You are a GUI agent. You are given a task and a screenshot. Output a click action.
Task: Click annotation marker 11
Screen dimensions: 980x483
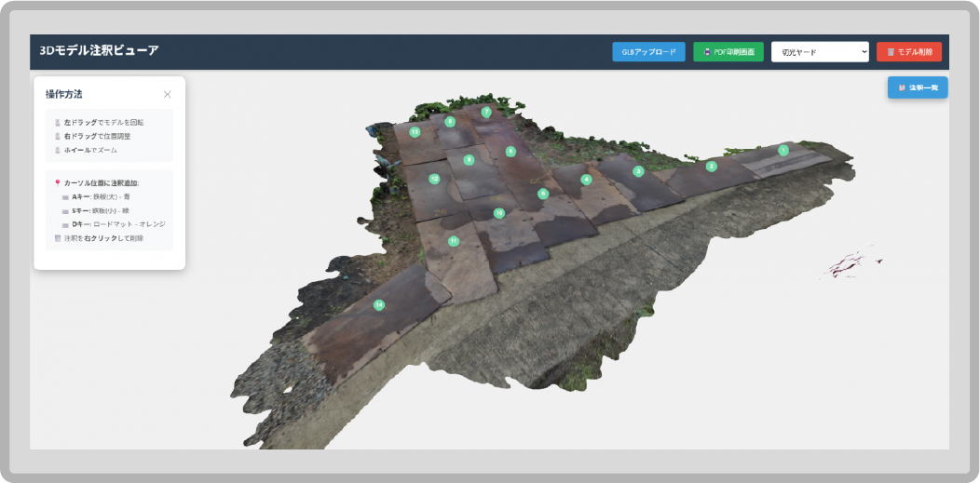click(x=454, y=241)
